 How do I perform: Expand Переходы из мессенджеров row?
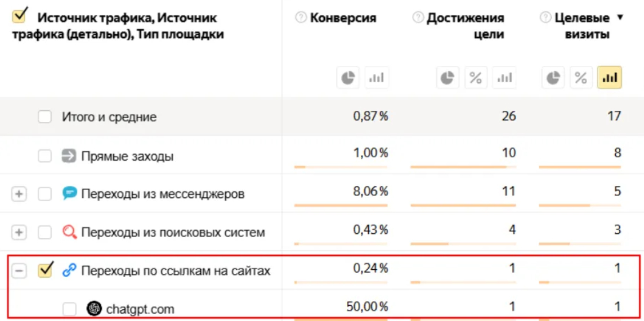point(19,194)
